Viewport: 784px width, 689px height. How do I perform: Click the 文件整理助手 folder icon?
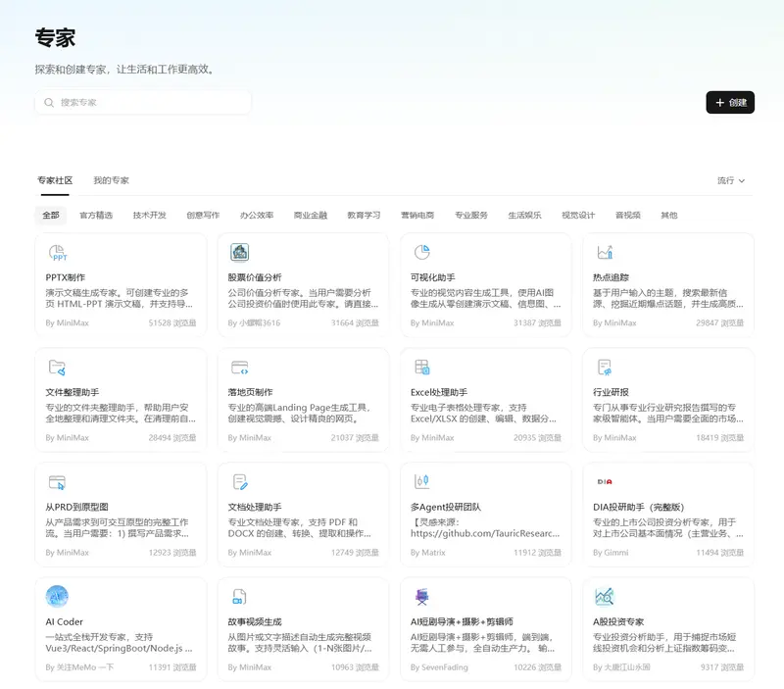pyautogui.click(x=57, y=368)
